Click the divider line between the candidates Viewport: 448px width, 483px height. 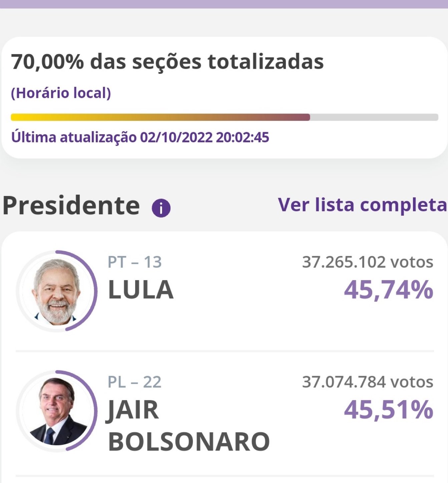tap(225, 351)
